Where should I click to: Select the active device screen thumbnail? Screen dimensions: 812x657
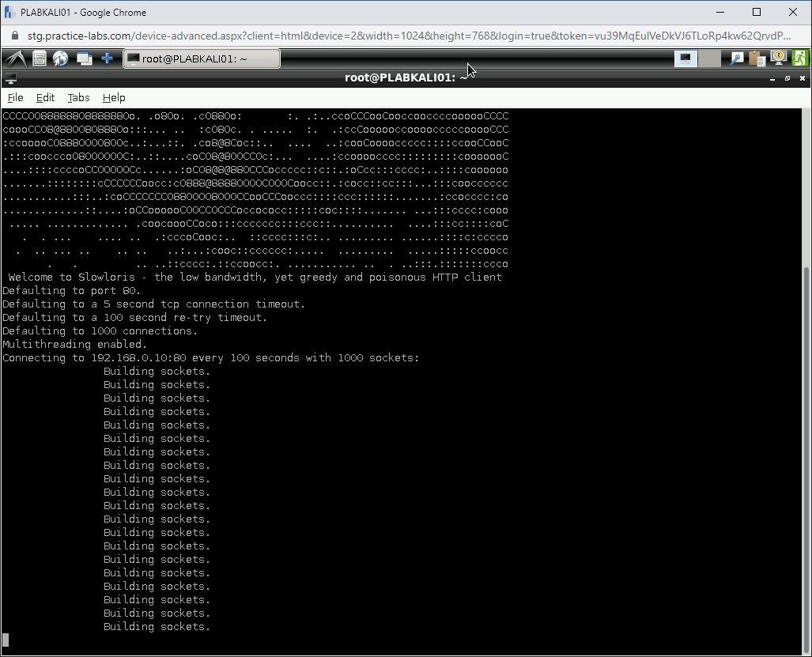(685, 58)
